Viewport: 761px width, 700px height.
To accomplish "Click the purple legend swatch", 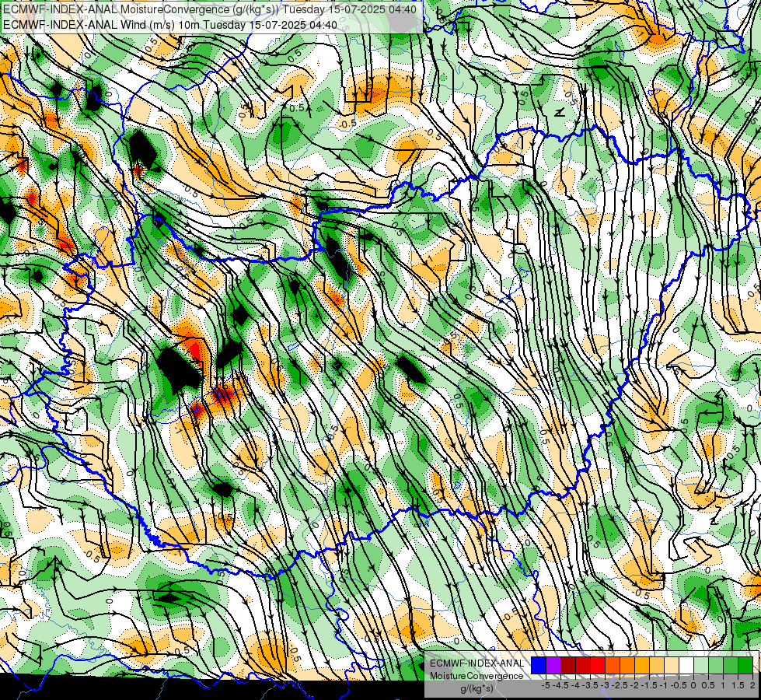I will pyautogui.click(x=553, y=665).
